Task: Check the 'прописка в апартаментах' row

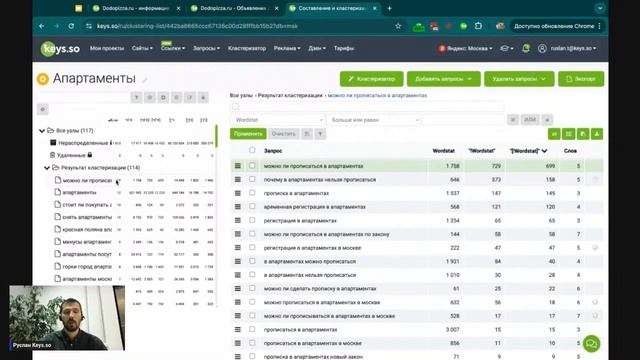Action: pyautogui.click(x=252, y=193)
